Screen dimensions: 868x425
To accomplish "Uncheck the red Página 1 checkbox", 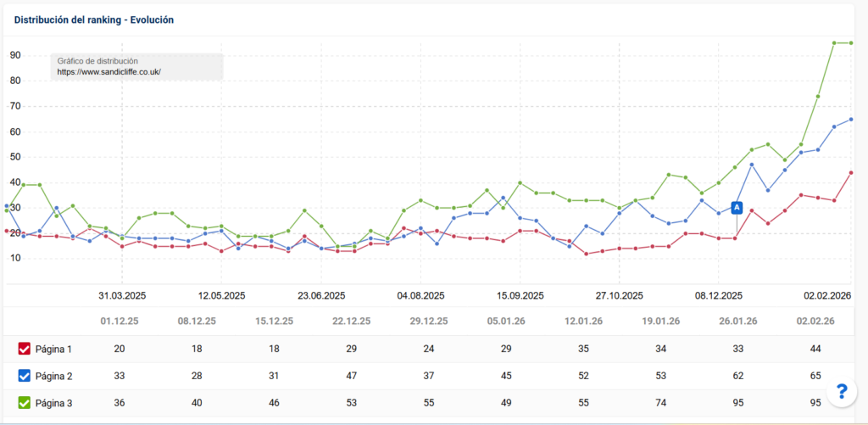I will point(25,349).
